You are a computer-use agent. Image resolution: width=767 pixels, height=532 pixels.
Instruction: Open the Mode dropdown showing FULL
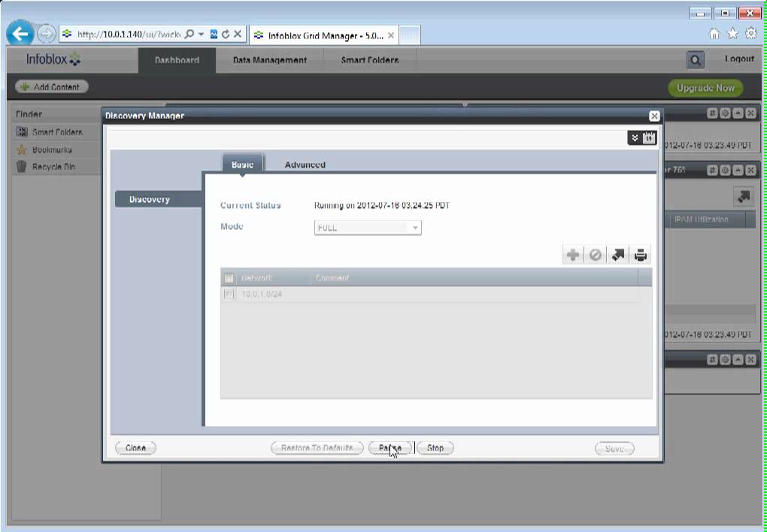pyautogui.click(x=368, y=228)
